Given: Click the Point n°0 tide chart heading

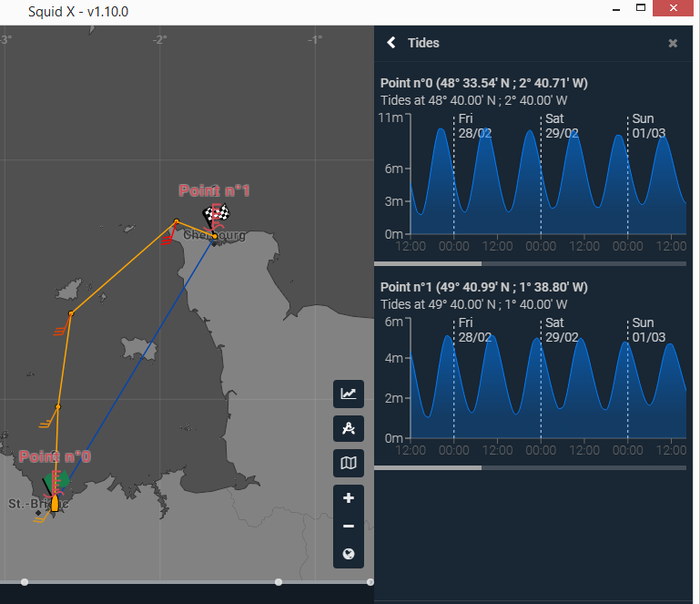Looking at the screenshot, I should (x=483, y=83).
